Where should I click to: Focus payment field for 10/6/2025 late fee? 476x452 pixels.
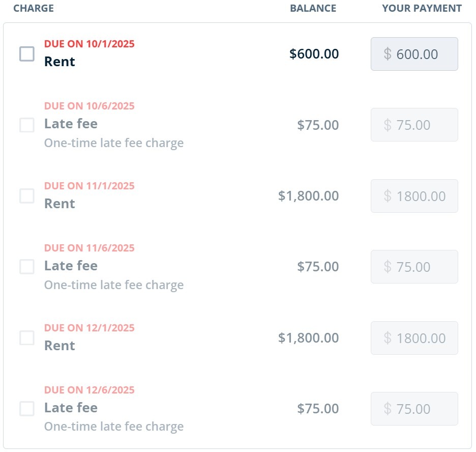coord(414,125)
